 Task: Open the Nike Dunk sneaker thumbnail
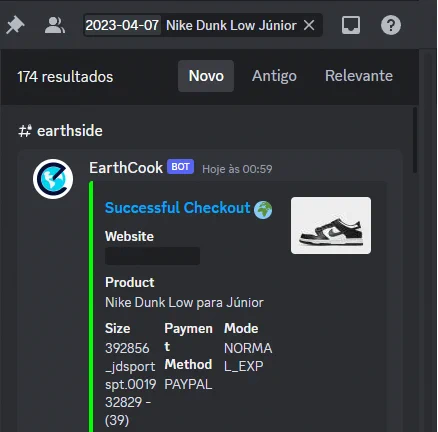coord(331,225)
